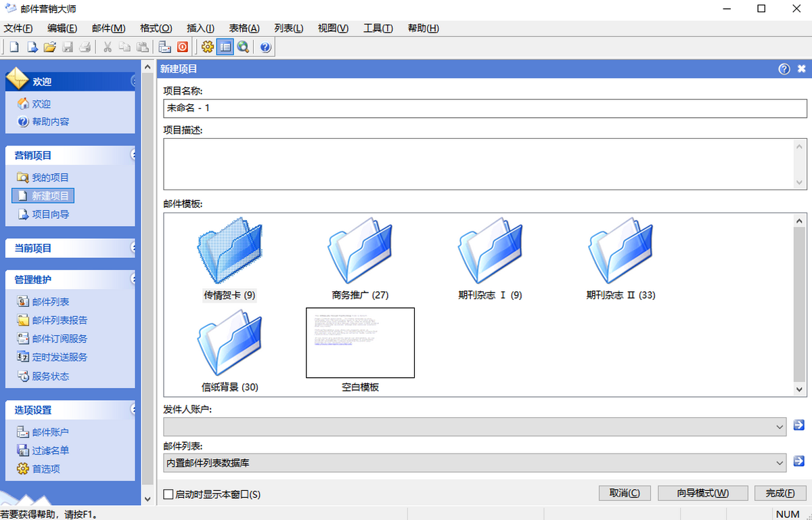Open the 表格(A) menu
This screenshot has height=520, width=812.
coord(244,28)
